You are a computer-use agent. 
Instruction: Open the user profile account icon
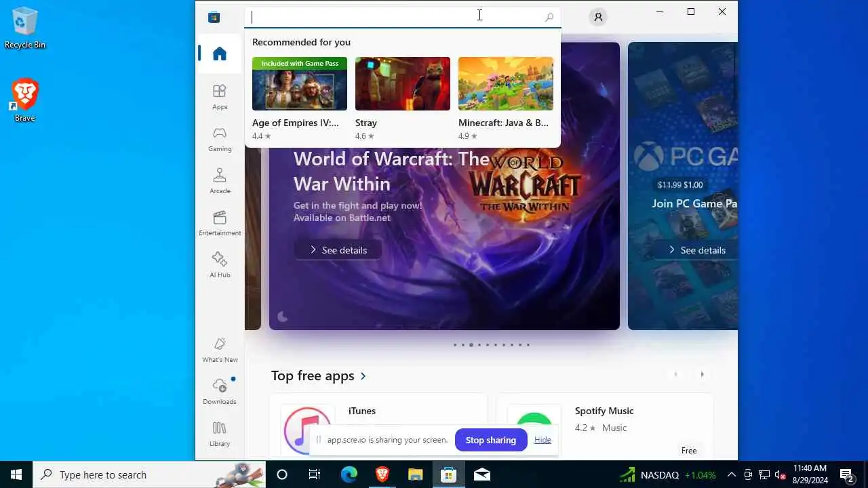pyautogui.click(x=598, y=17)
